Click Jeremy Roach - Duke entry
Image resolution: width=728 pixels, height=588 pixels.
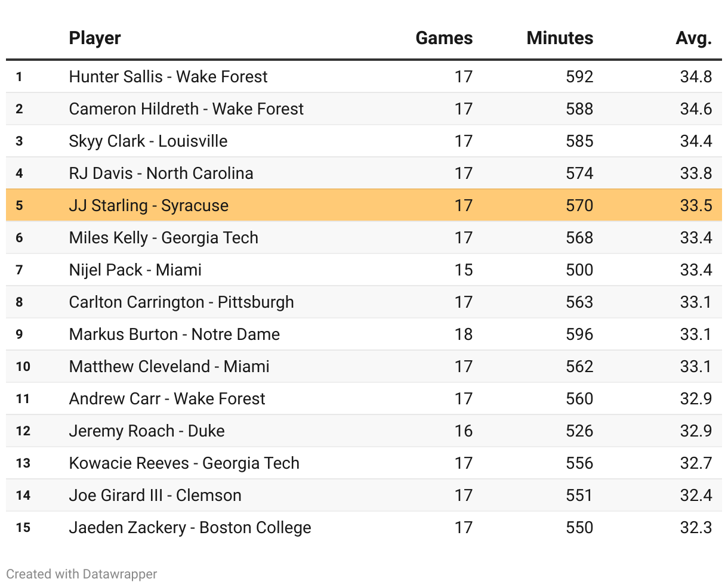tap(147, 431)
